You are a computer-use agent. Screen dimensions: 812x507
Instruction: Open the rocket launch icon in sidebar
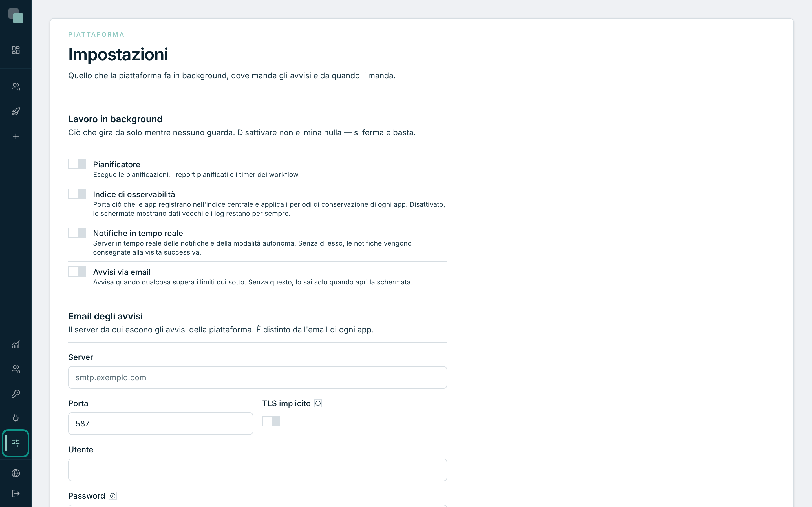click(16, 112)
